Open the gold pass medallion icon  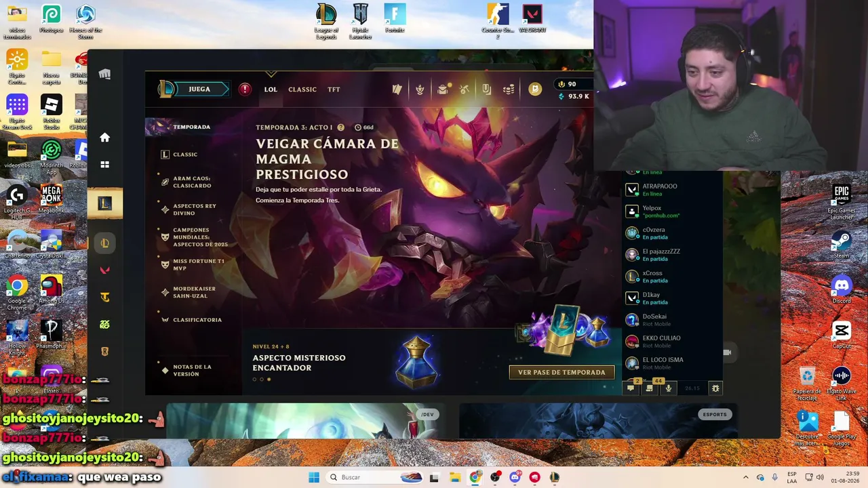pyautogui.click(x=535, y=89)
